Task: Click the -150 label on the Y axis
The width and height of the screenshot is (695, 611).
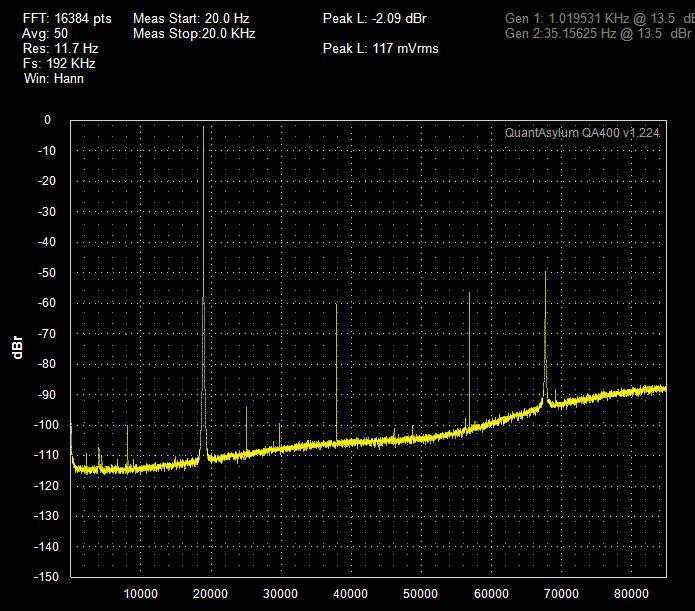Action: pyautogui.click(x=46, y=577)
